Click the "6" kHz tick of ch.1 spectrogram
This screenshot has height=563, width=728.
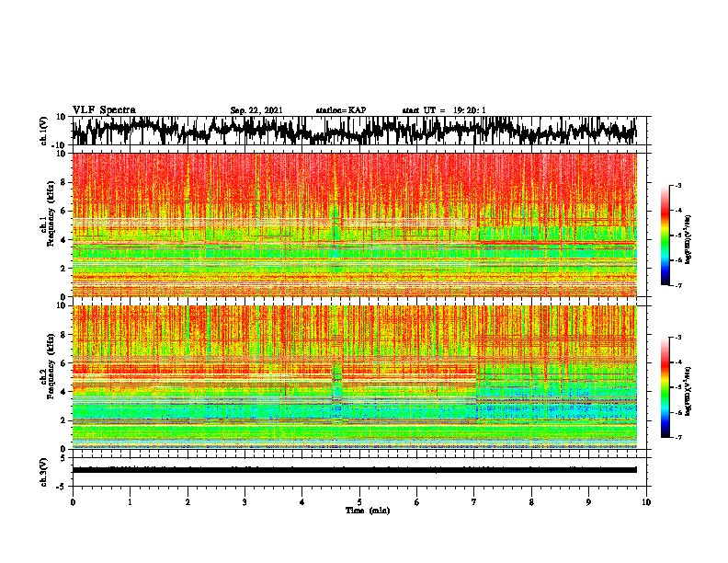[63, 212]
